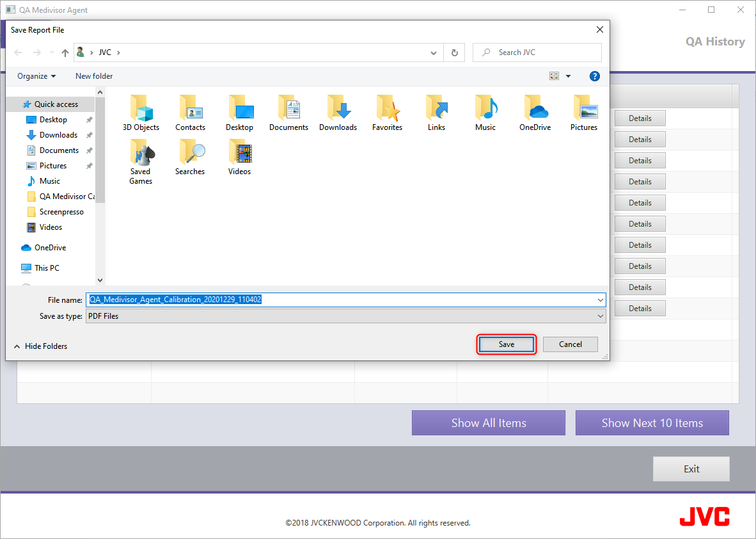756x539 pixels.
Task: Go up one folder level
Action: coord(65,52)
